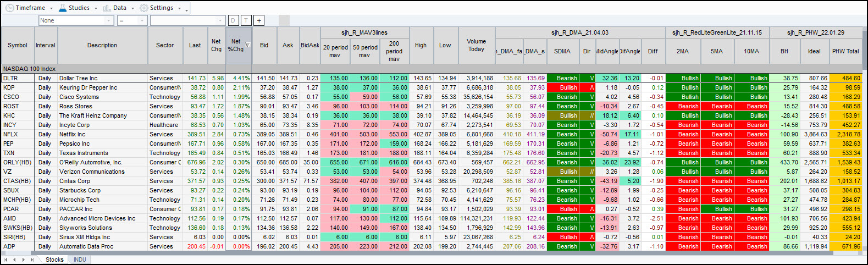Select the ORLY(HB) symbol cell
868x265 pixels.
click(x=18, y=162)
